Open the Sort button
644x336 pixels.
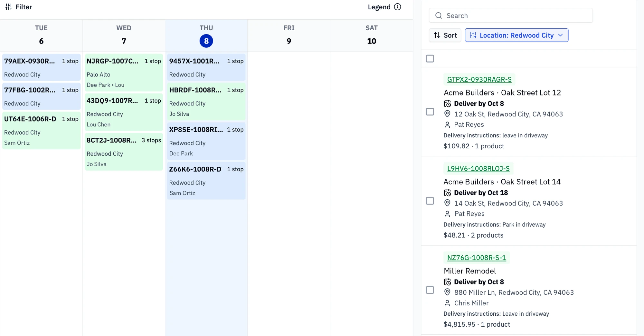[x=445, y=35]
